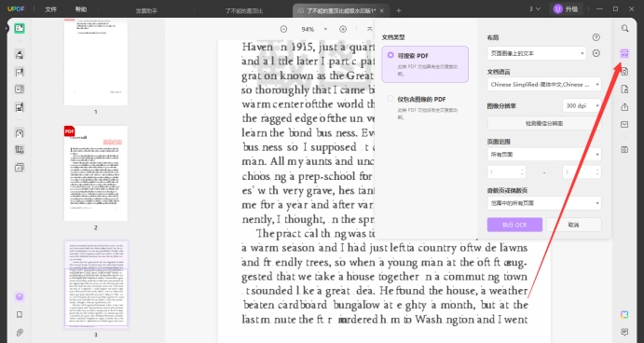Zoom out with the minus icon
The image size is (644, 343).
[283, 29]
